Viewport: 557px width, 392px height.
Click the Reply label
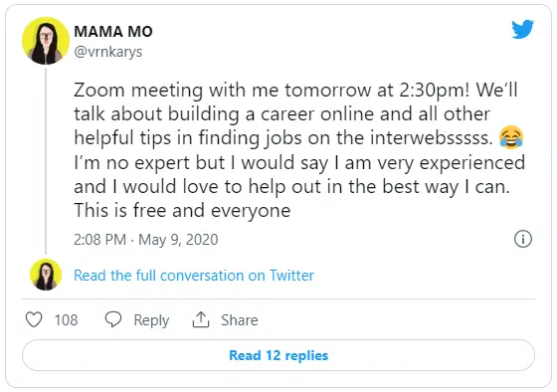tap(151, 320)
